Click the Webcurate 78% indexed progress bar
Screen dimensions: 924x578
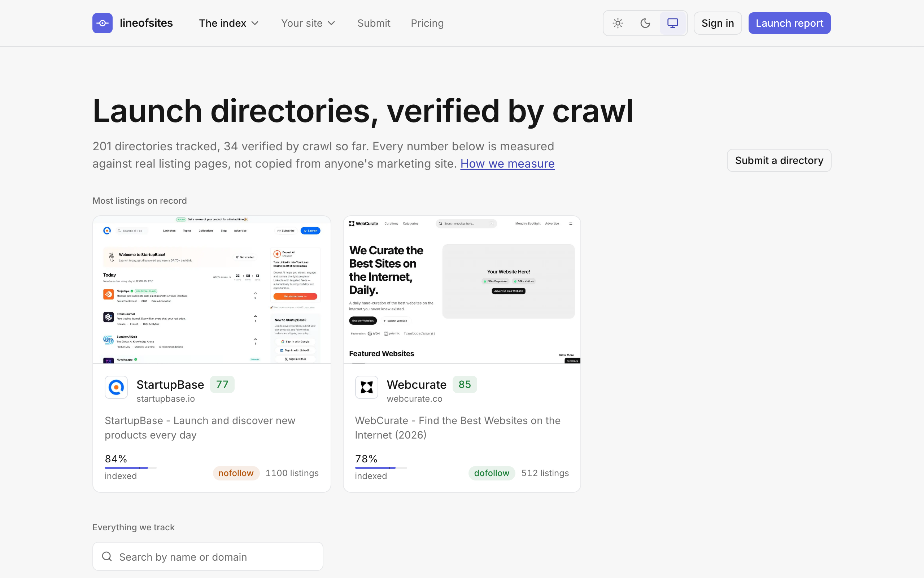click(381, 467)
